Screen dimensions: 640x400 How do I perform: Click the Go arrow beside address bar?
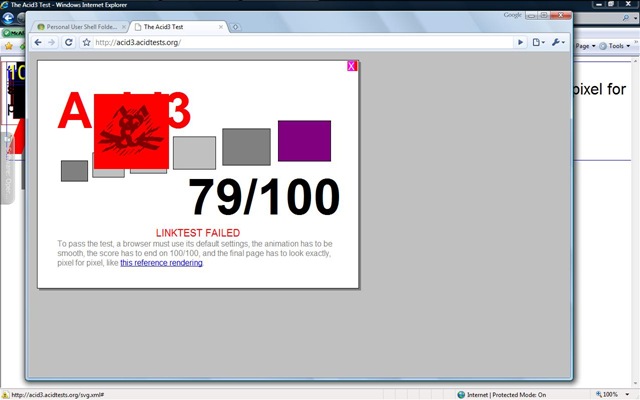click(x=520, y=42)
